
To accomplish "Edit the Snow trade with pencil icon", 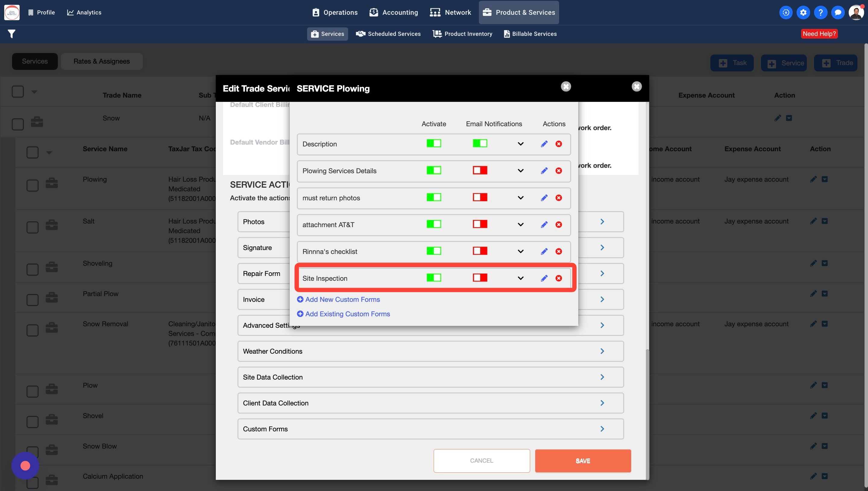I will (x=778, y=118).
